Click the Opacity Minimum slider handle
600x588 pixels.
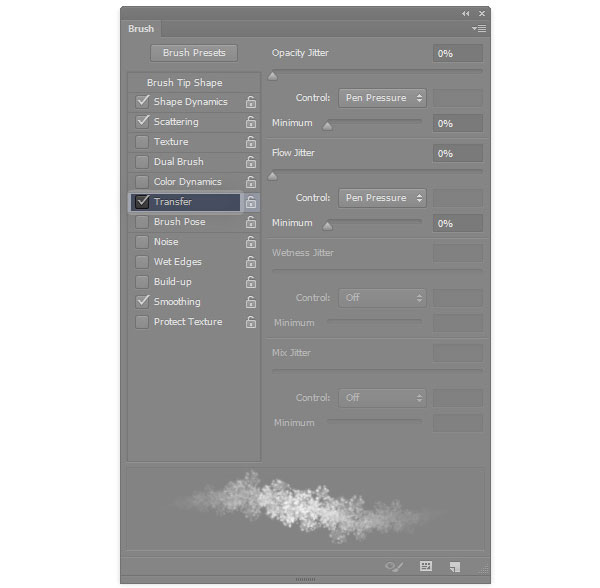(x=328, y=126)
